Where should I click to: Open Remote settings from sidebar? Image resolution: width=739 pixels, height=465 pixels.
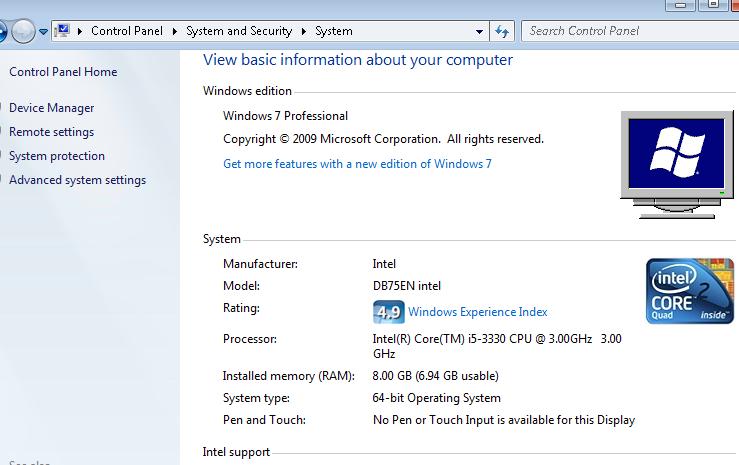point(51,132)
